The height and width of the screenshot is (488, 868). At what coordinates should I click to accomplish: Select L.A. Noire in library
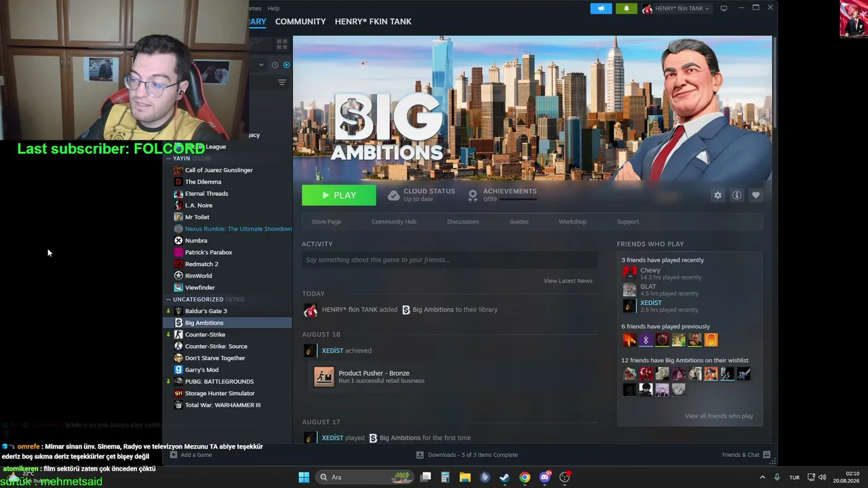tap(199, 205)
